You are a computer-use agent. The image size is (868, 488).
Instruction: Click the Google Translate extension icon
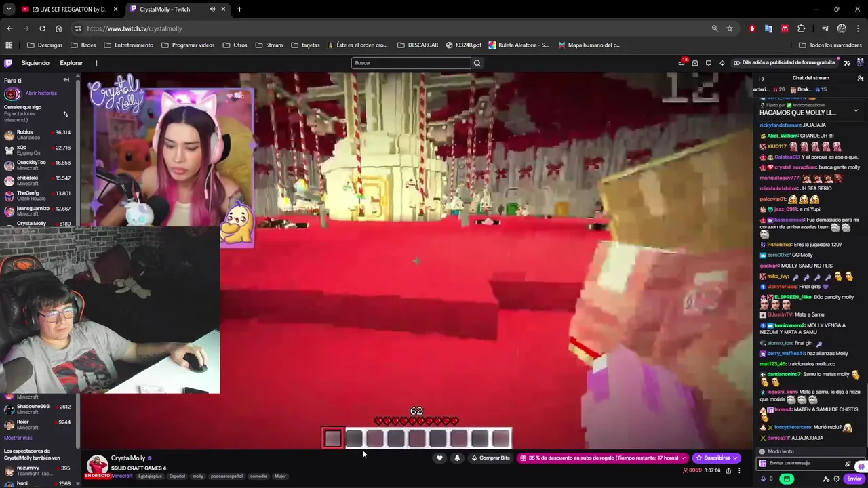tap(768, 28)
